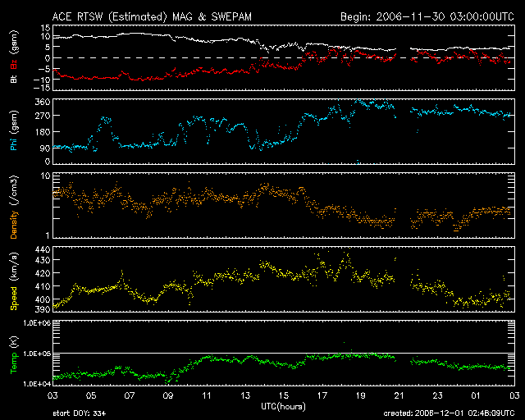
Task: Click the white 'Bt' axis label
Action: [x=14, y=79]
